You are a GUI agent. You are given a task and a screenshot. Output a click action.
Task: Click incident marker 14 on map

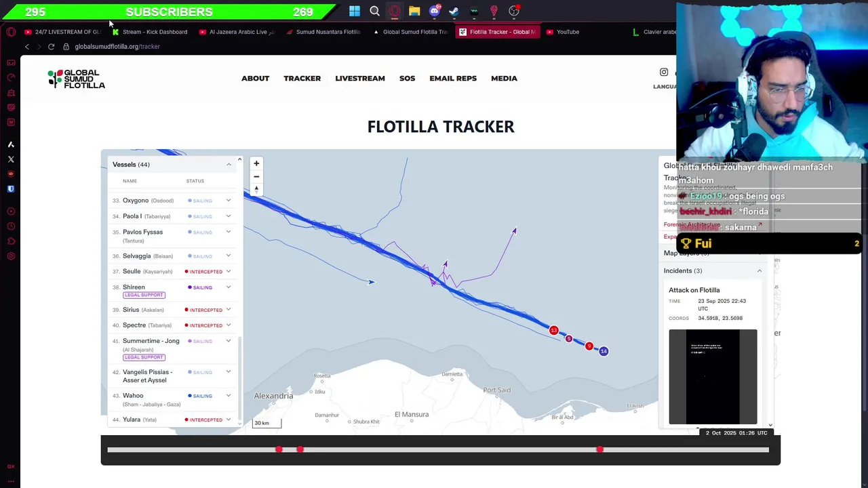[x=604, y=351]
